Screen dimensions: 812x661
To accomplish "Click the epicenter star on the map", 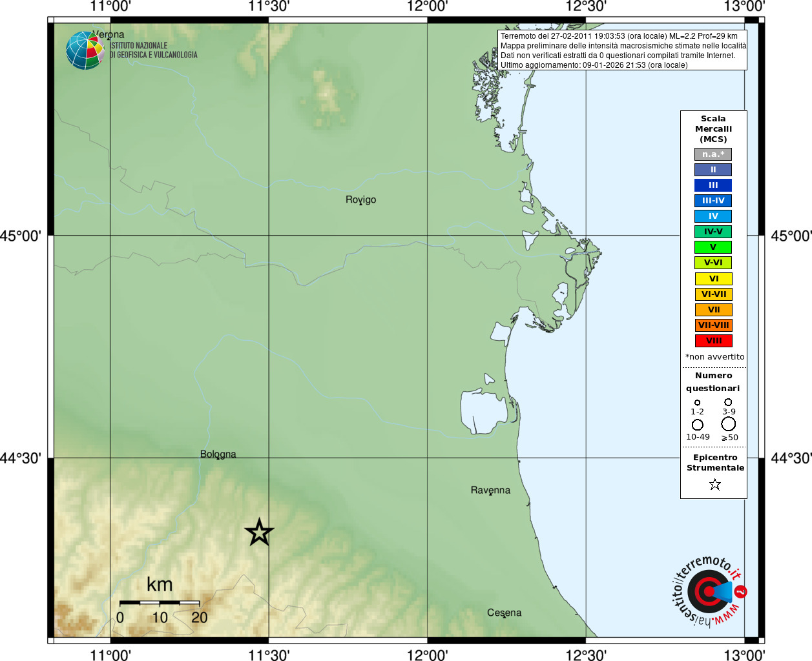I will coord(259,533).
